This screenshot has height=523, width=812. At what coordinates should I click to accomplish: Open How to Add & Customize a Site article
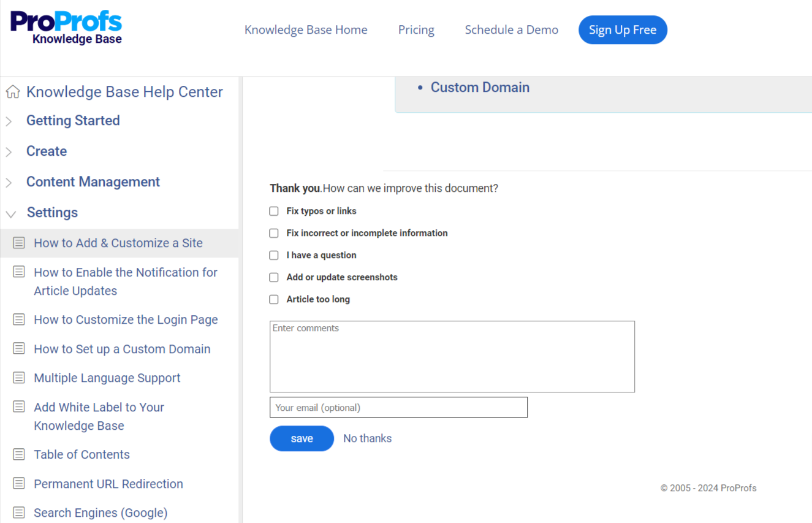118,243
